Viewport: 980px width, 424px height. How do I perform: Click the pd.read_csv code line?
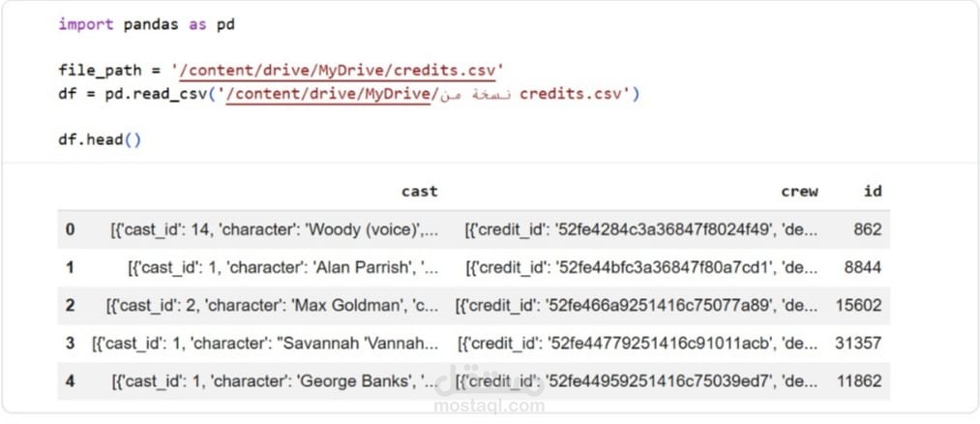pos(348,94)
